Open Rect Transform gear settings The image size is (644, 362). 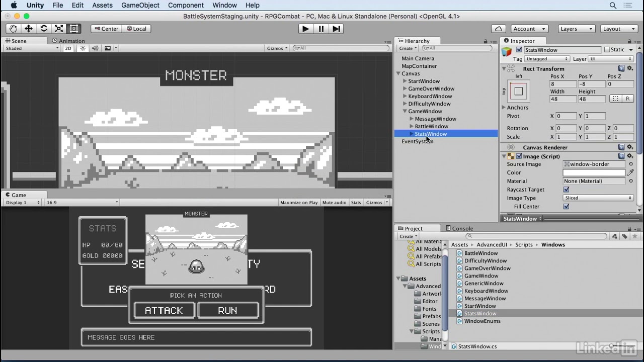click(629, 68)
